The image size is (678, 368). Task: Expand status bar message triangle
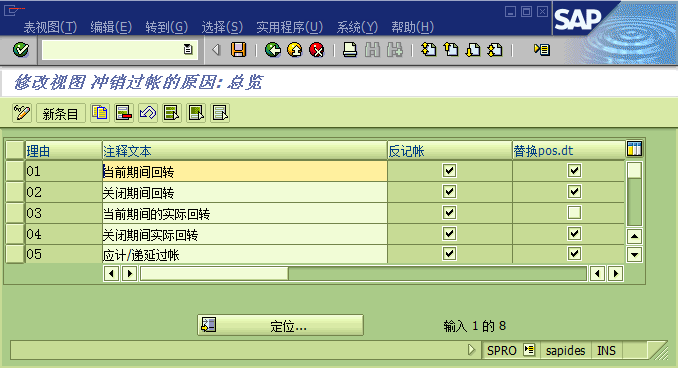pyautogui.click(x=471, y=350)
